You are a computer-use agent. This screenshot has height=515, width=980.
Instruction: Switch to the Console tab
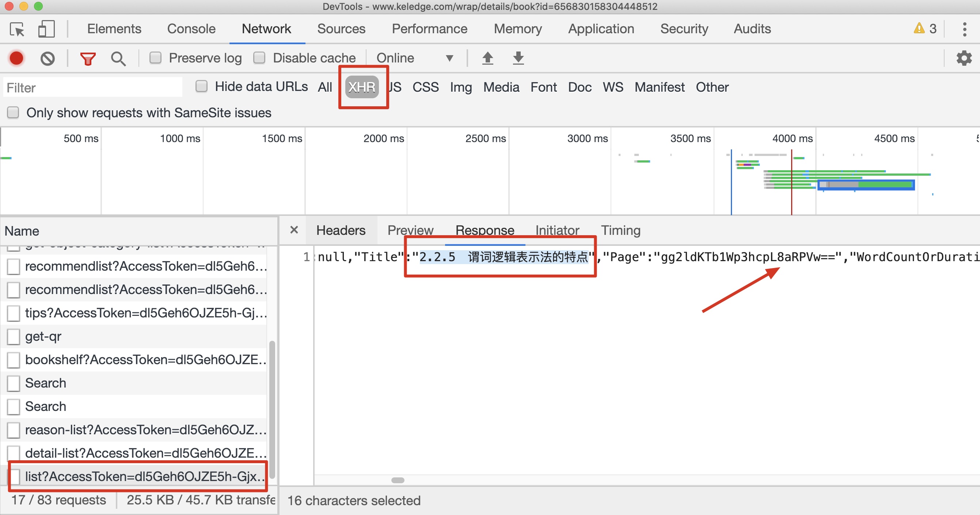[x=191, y=29]
